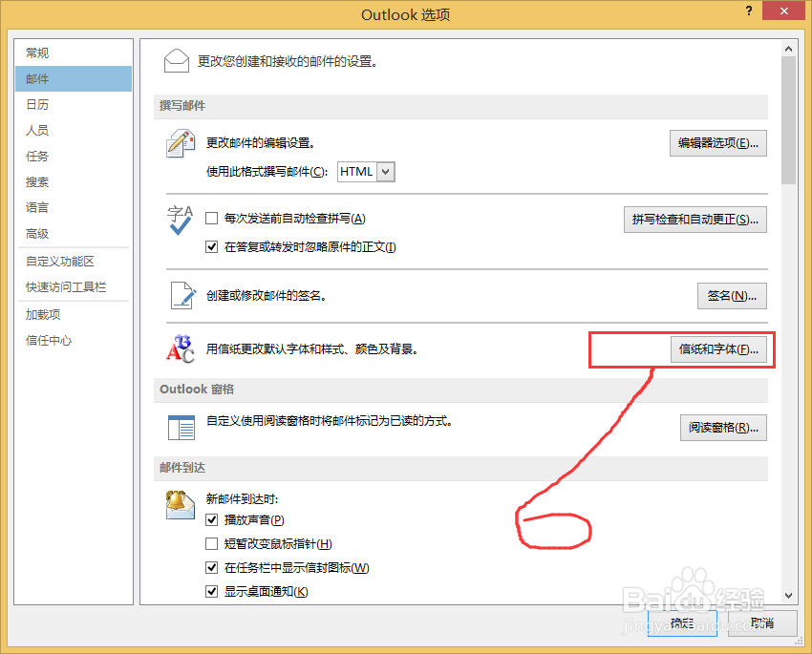Click the signature document pen icon
Viewport: 812px width, 654px height.
click(183, 295)
